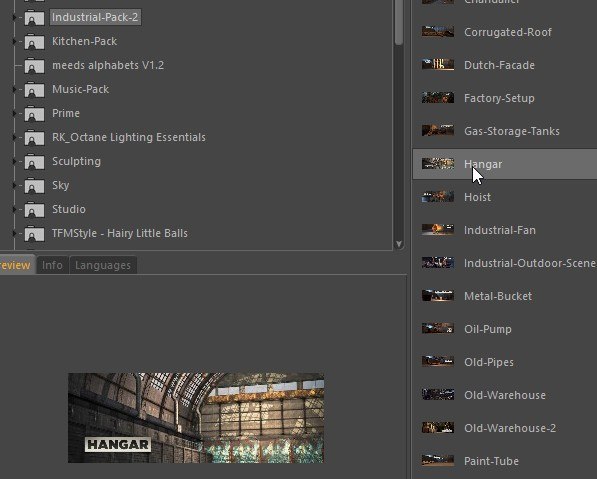Select RK_Octane Lighting Essentials entry

click(x=129, y=137)
